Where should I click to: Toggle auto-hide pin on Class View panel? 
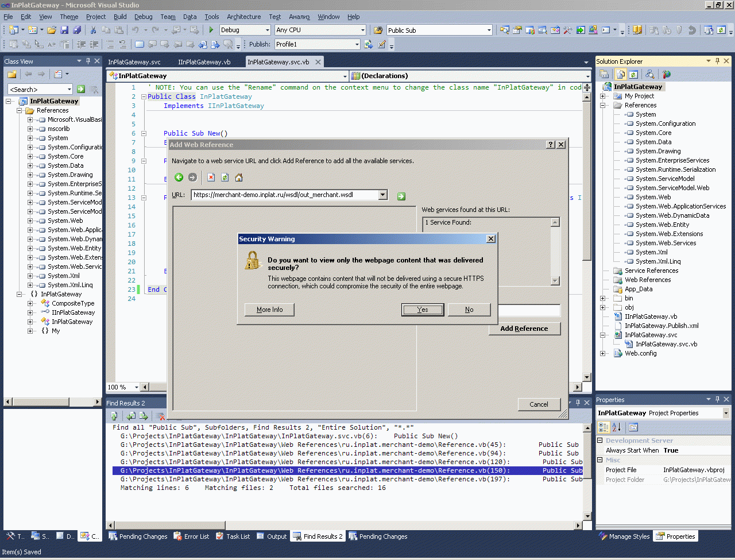click(x=88, y=61)
